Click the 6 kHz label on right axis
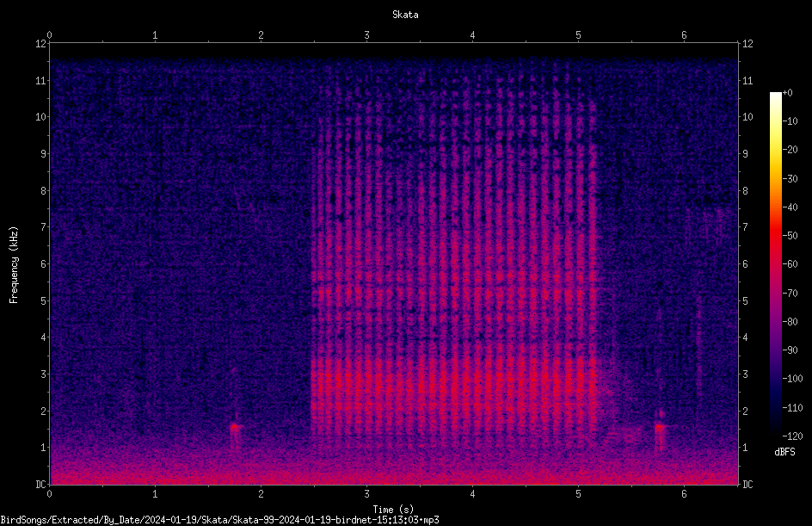The image size is (812, 526). (x=745, y=263)
